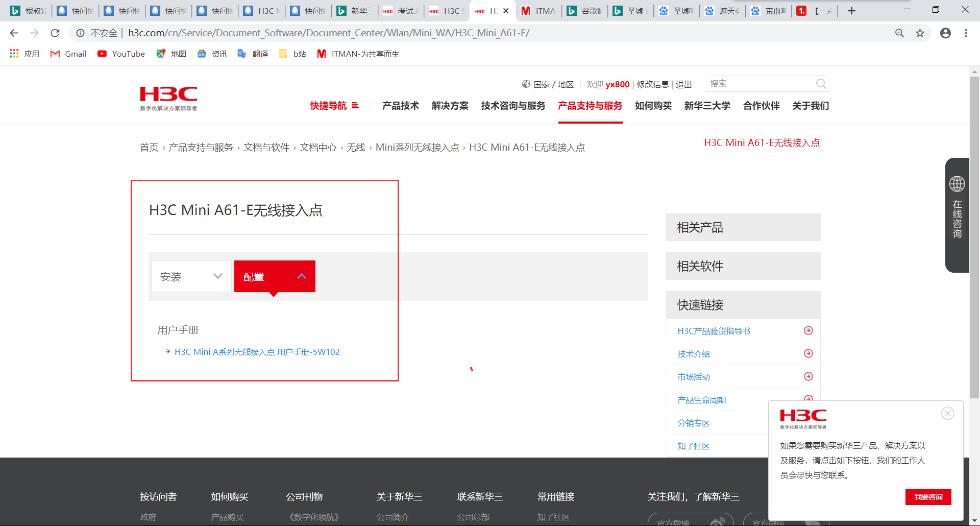Open Gmail bookmark
980x526 pixels.
68,54
